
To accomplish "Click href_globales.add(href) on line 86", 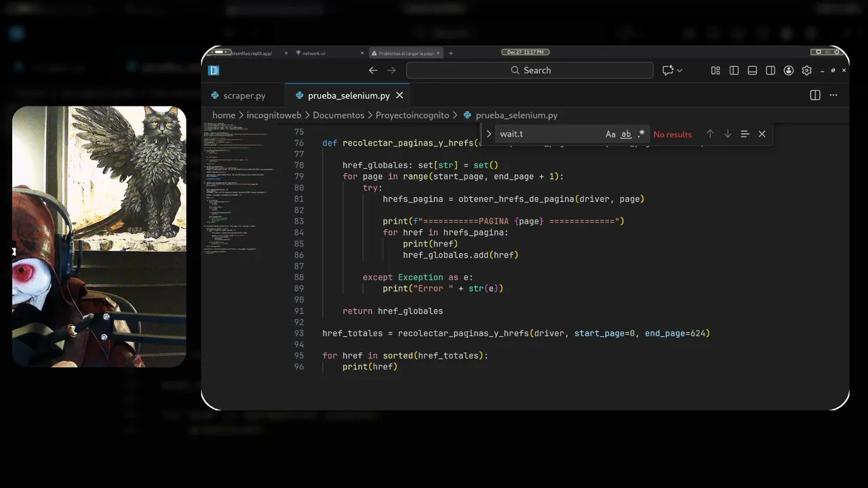I will (460, 255).
